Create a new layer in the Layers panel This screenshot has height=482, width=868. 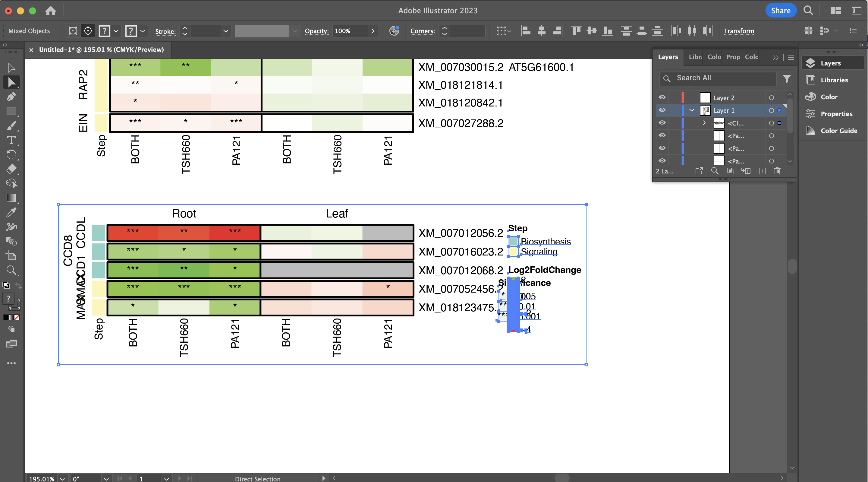762,171
